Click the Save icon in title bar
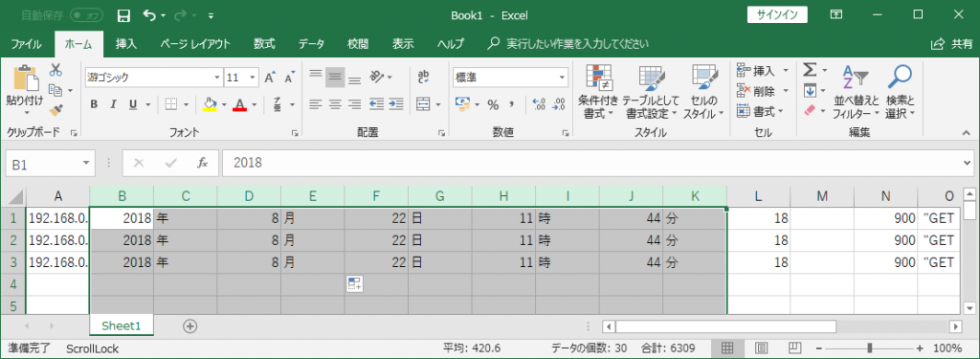Screen dimensions: 980x359 point(123,14)
